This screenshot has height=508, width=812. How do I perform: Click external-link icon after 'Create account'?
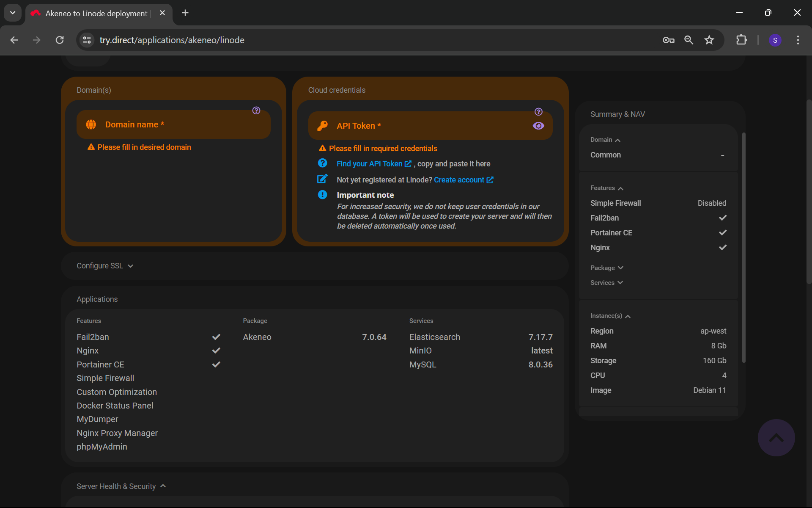tap(490, 180)
